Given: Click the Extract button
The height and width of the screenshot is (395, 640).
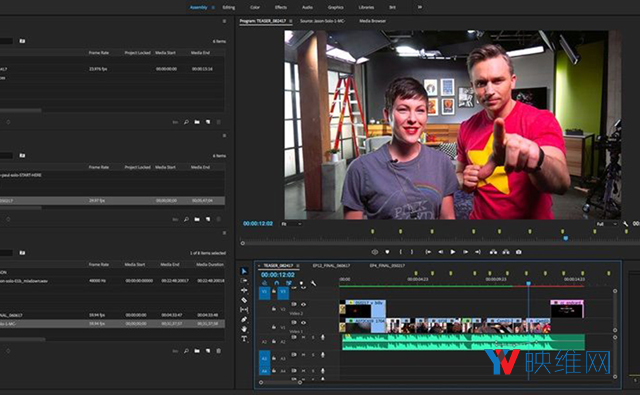Looking at the screenshot, I should (506, 252).
